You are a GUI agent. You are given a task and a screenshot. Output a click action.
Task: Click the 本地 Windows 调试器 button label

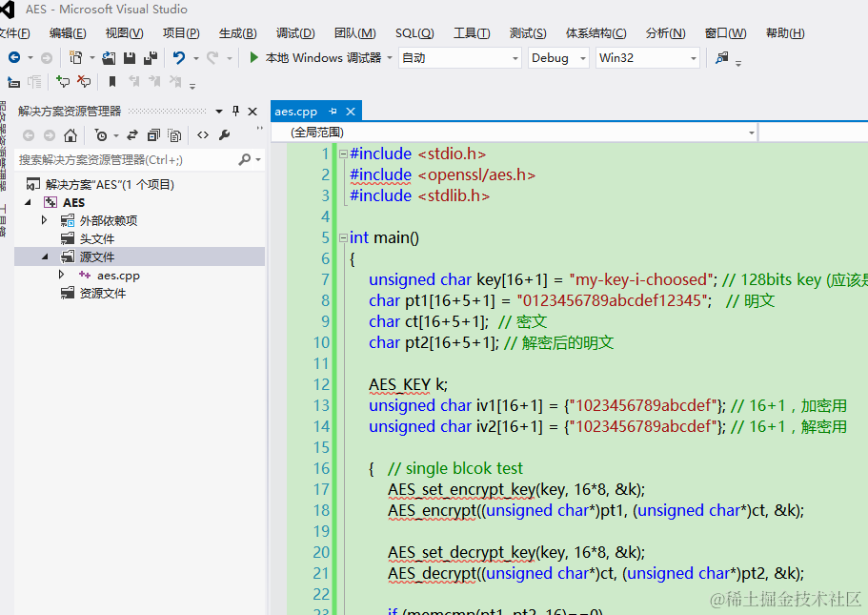pos(323,57)
